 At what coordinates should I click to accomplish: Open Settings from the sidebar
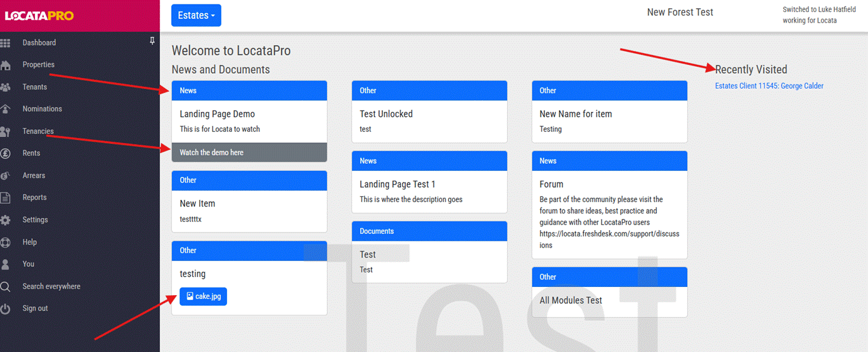pos(35,220)
